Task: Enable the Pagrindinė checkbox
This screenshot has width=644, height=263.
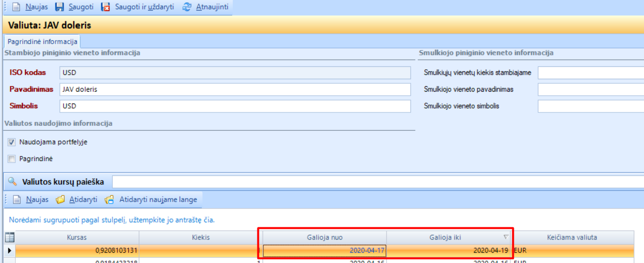Action: [12, 159]
